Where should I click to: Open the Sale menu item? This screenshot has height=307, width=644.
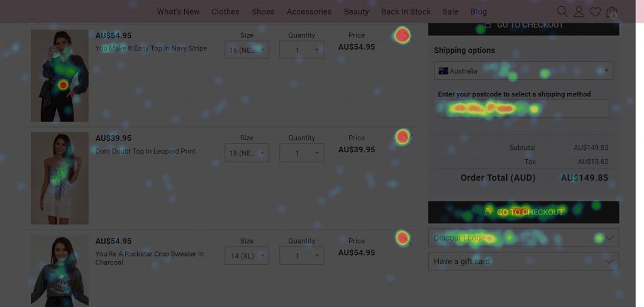point(450,11)
